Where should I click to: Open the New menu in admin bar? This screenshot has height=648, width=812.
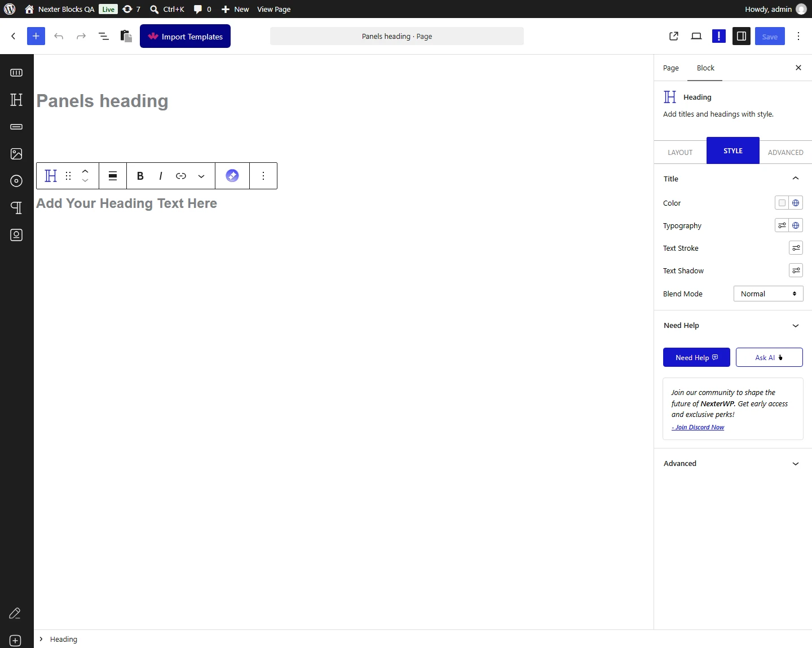coord(235,9)
